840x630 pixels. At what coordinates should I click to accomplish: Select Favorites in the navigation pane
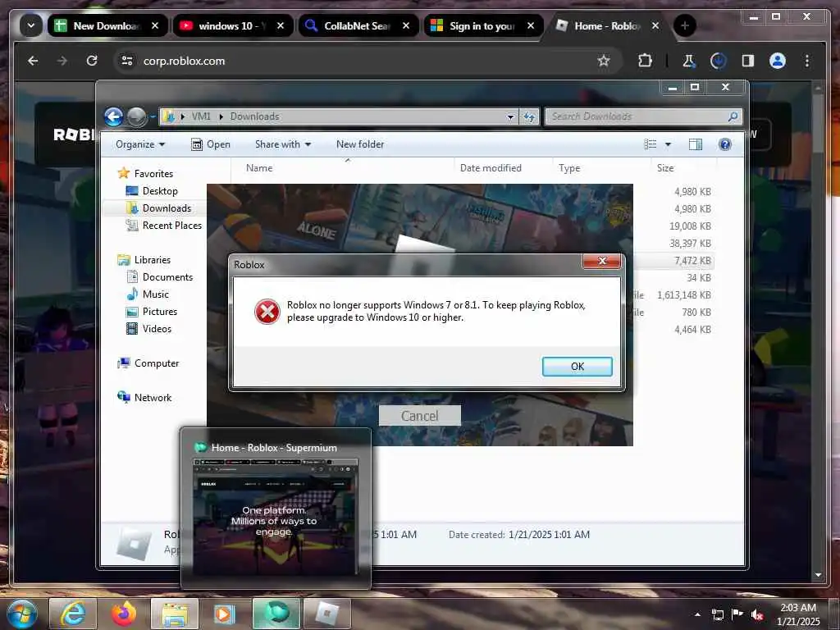(145, 174)
